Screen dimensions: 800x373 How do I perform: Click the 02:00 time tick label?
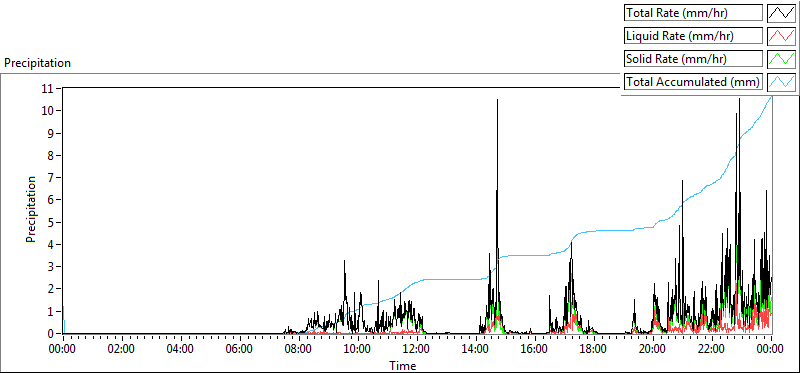(x=121, y=349)
